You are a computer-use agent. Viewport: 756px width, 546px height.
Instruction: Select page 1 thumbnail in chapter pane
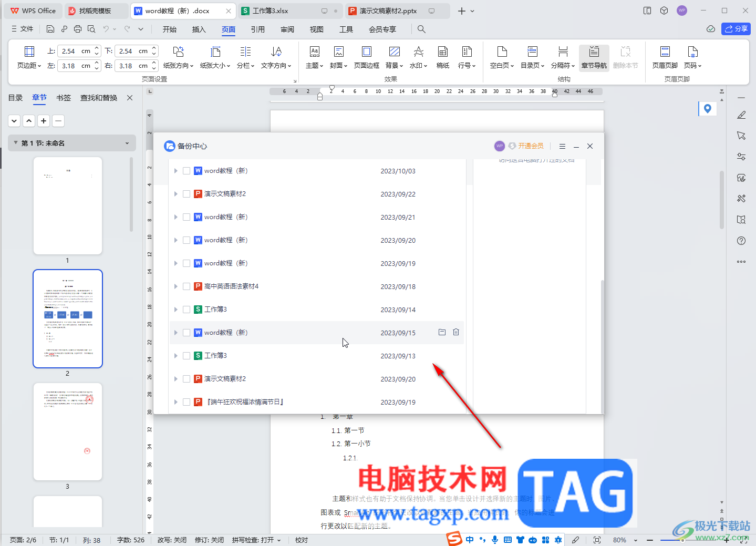[x=68, y=205]
